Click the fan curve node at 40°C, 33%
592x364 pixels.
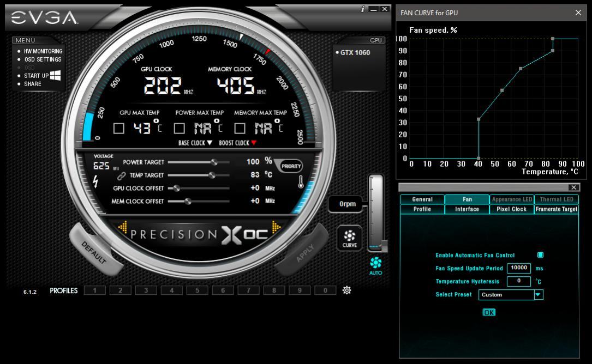tap(479, 119)
